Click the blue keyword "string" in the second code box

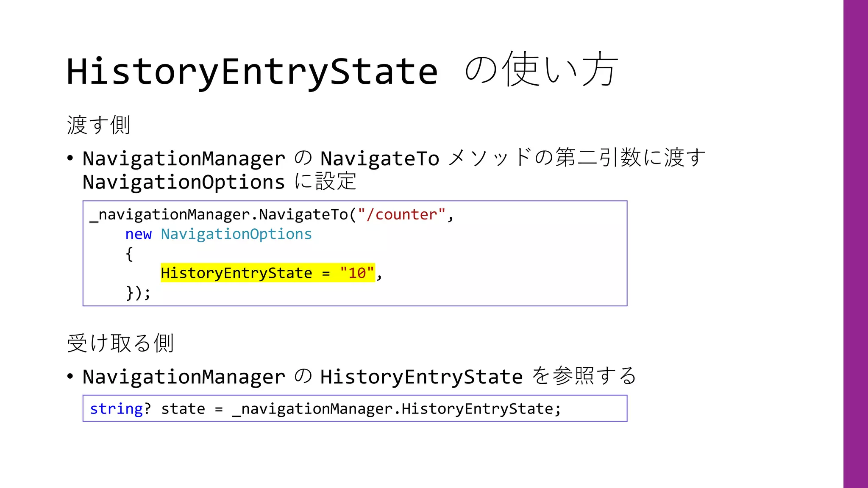(x=116, y=409)
